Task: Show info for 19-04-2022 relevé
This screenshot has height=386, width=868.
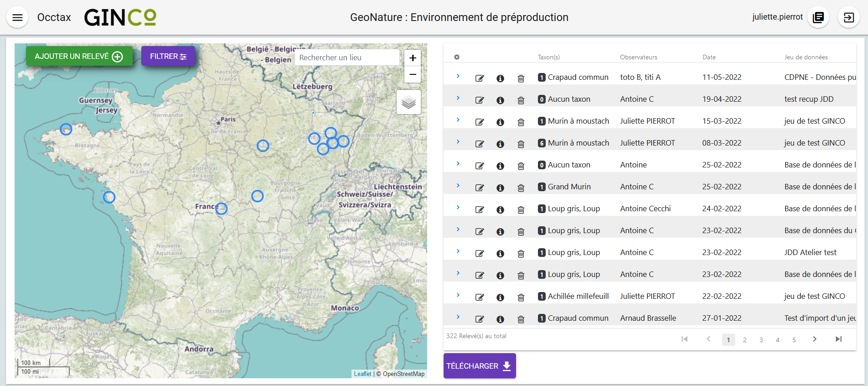Action: point(500,100)
